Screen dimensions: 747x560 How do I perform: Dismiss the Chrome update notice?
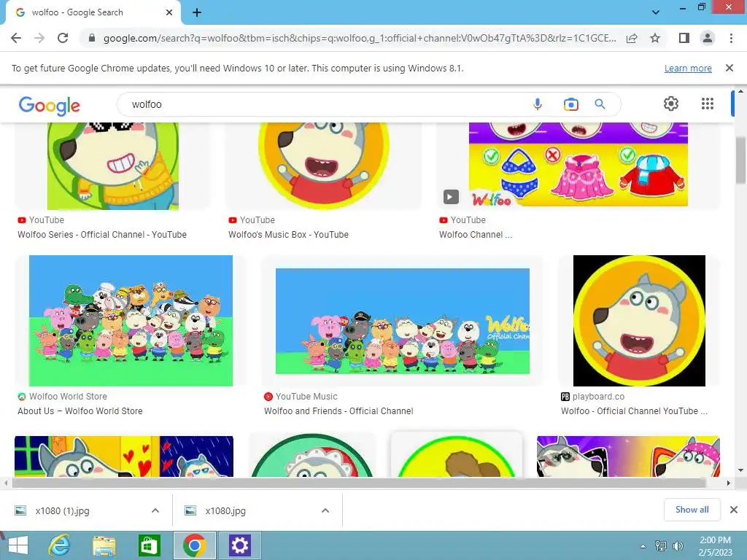pyautogui.click(x=729, y=68)
